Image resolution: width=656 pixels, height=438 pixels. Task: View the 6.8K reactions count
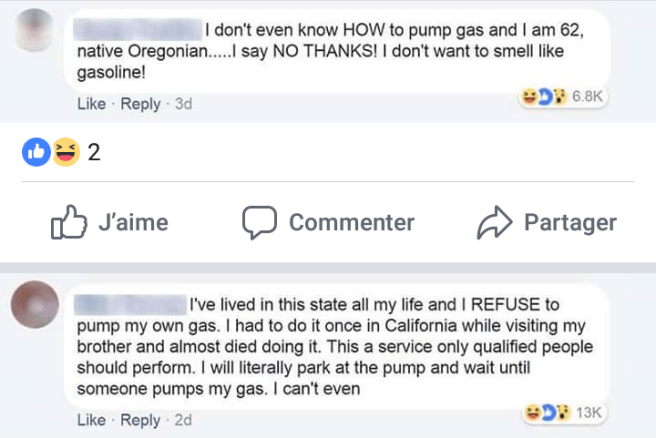589,96
